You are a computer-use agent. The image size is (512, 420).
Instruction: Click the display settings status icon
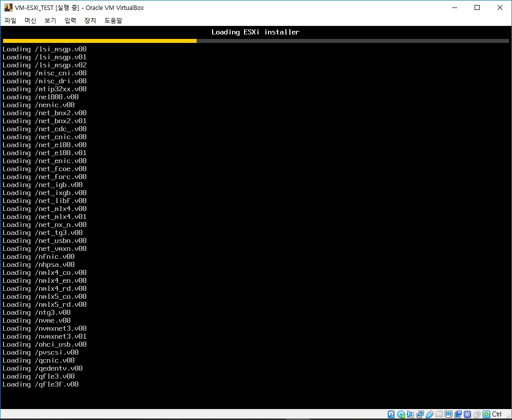448,414
